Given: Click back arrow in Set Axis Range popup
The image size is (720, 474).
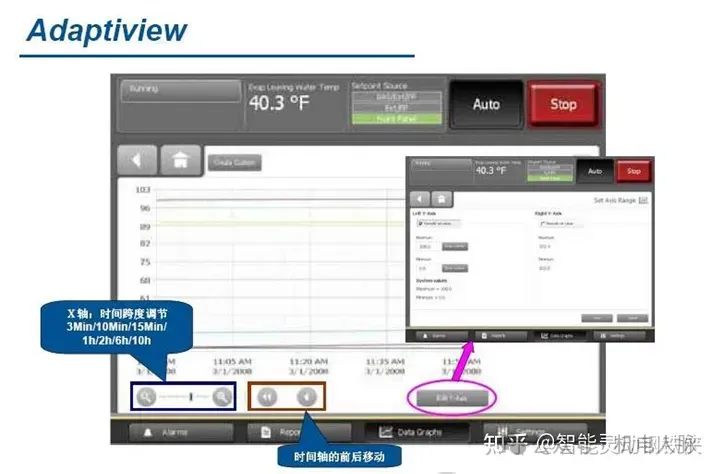Looking at the screenshot, I should coord(422,198).
